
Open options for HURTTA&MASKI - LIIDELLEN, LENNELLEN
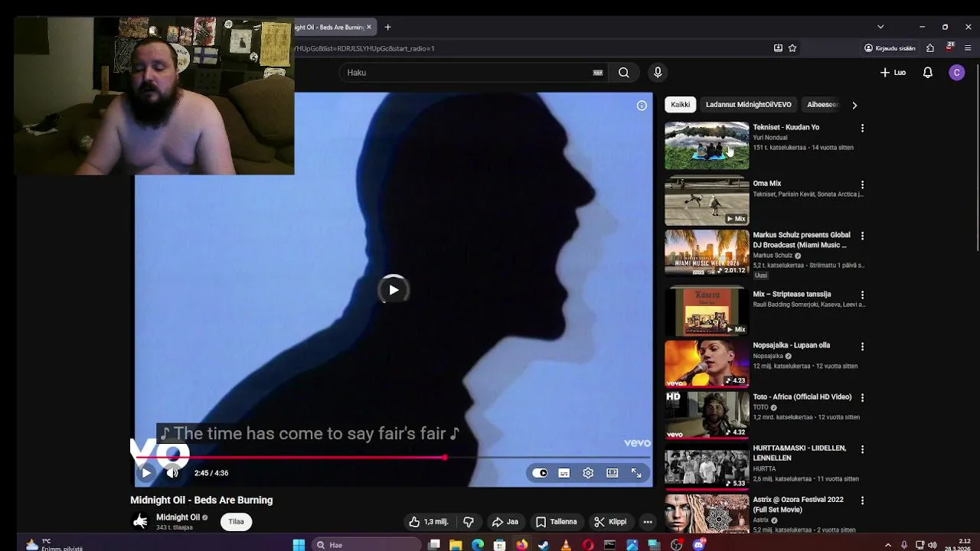862,449
